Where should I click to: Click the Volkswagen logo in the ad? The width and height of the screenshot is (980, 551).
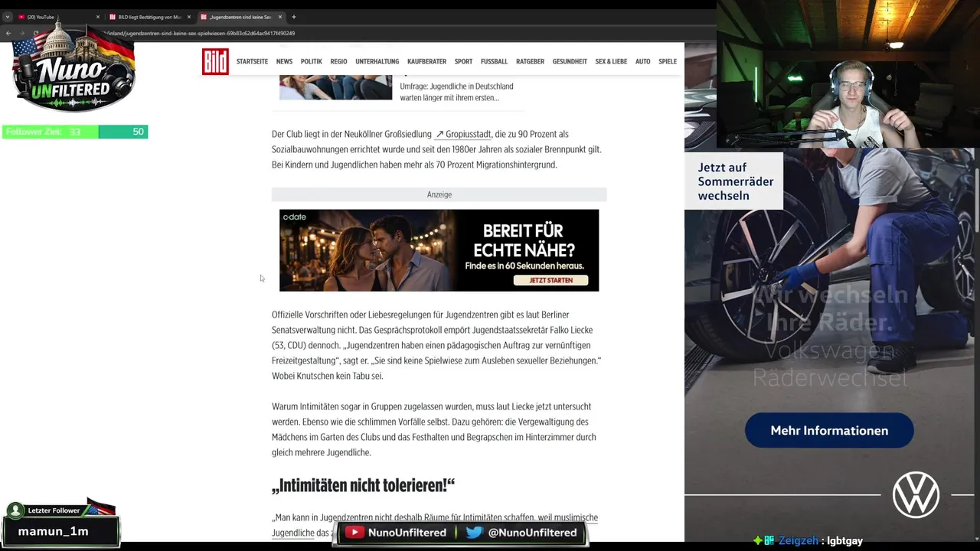pos(916,495)
